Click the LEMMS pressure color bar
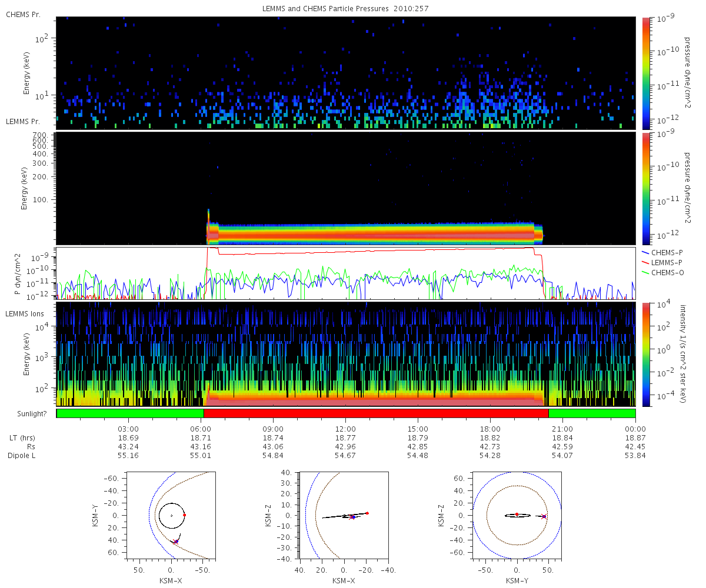Screen dimensions: 706x588 click(647, 188)
